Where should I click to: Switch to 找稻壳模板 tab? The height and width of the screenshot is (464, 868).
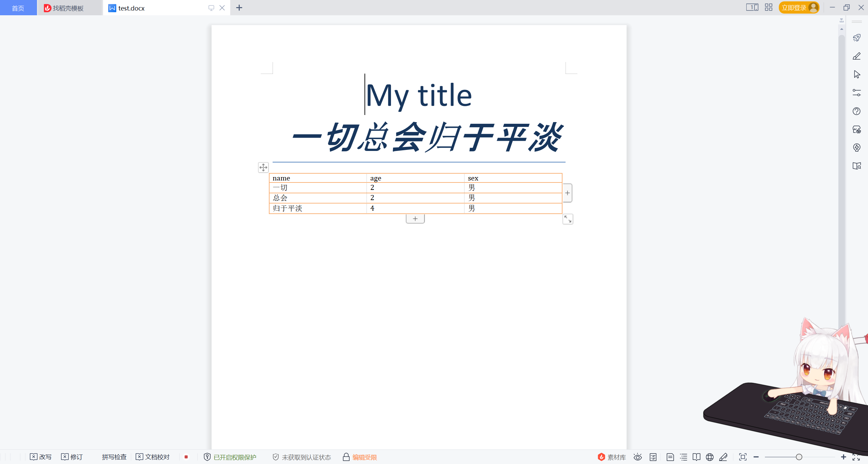(68, 8)
